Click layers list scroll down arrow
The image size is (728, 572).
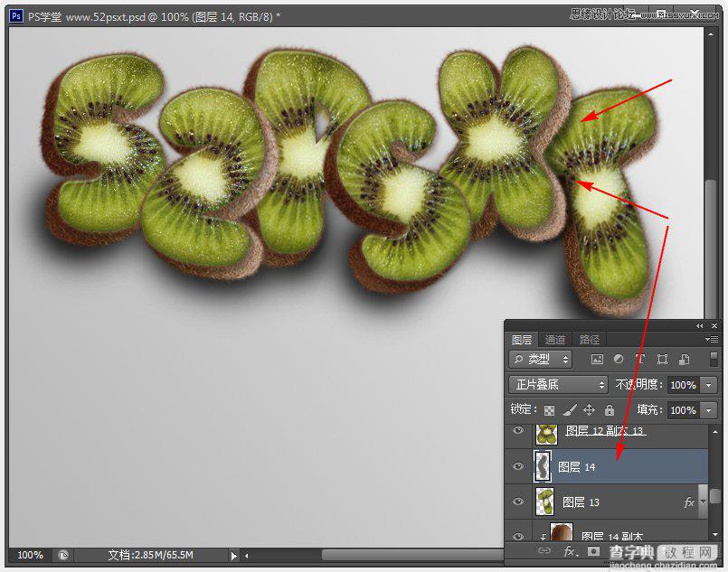(715, 534)
